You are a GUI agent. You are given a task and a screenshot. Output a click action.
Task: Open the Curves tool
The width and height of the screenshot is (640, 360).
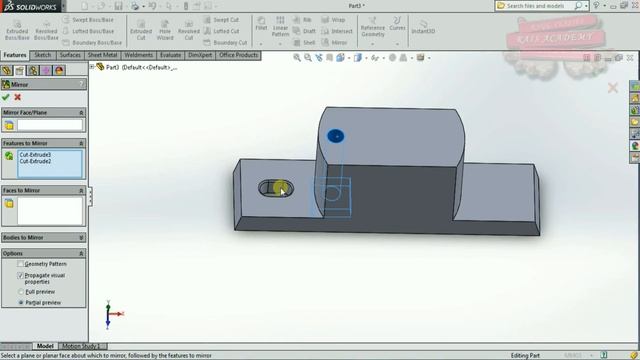(397, 24)
